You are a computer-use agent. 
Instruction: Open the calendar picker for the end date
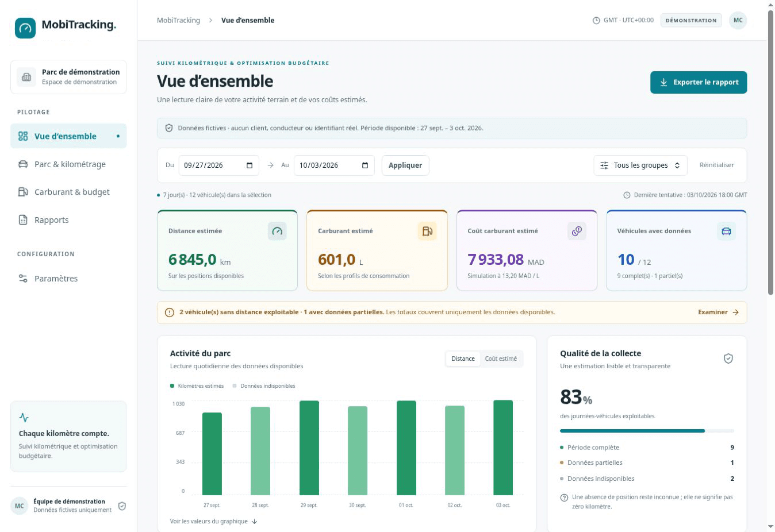pyautogui.click(x=365, y=165)
